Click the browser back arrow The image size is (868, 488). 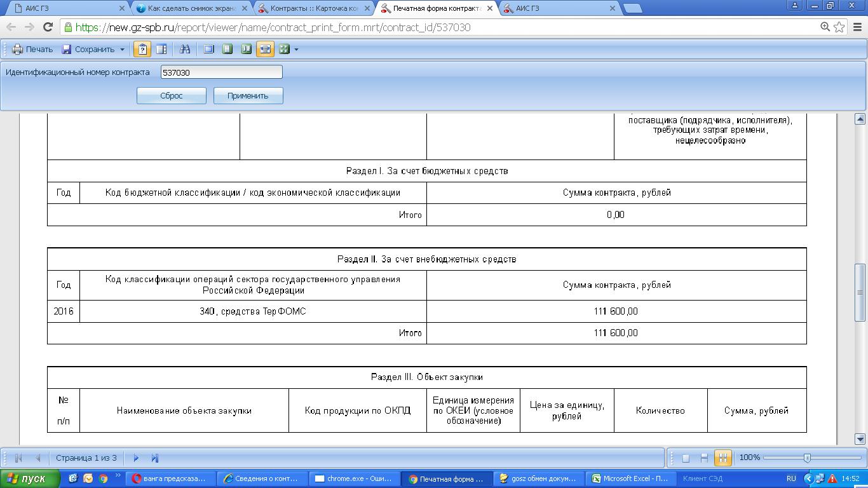[11, 27]
